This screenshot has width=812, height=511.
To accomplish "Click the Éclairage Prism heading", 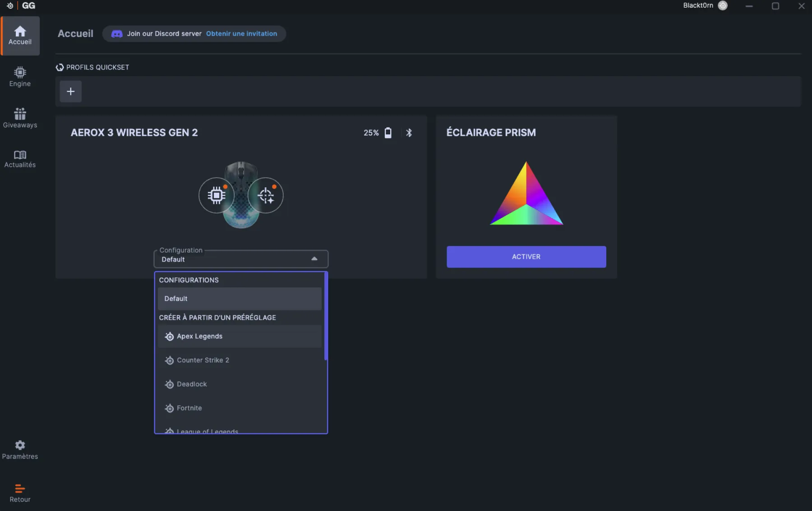I will (x=491, y=133).
